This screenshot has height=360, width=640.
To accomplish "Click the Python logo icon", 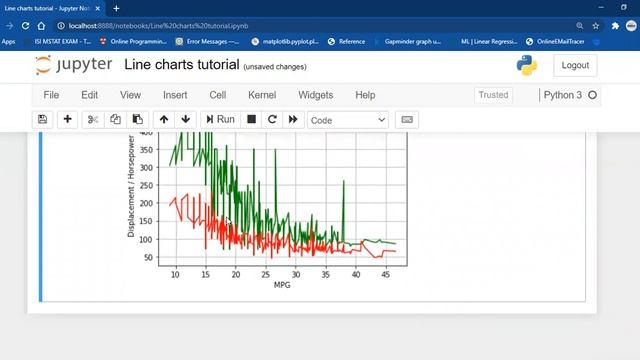I will click(527, 65).
